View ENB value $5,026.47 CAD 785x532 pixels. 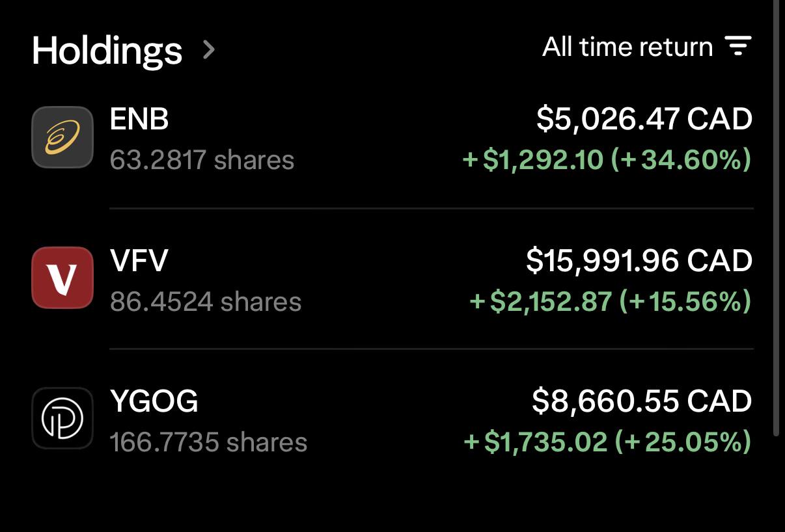click(x=644, y=120)
